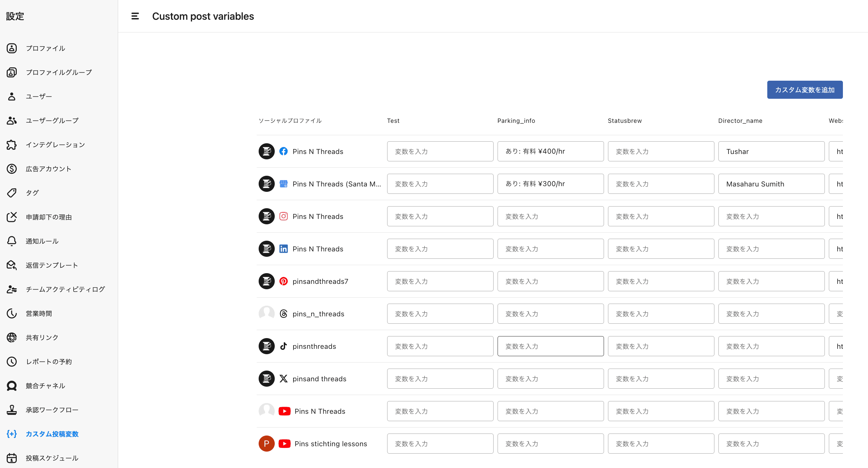The width and height of the screenshot is (868, 468).
Task: Open the ユーザーグループ menu item
Action: pos(52,121)
